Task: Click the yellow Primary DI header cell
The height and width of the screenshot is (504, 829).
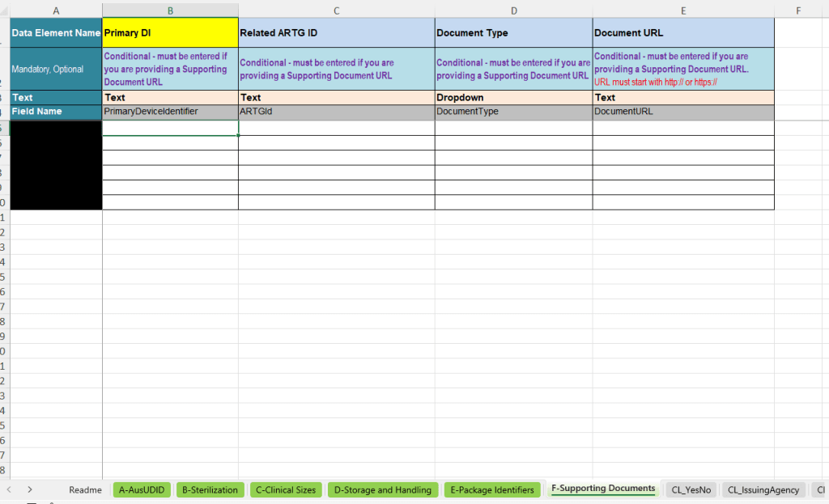Action: 170,32
